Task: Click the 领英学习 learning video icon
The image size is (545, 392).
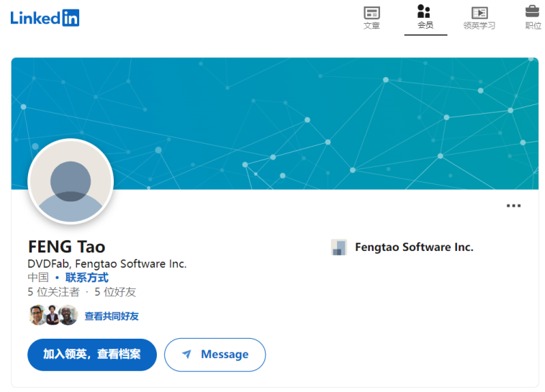Action: click(x=479, y=13)
